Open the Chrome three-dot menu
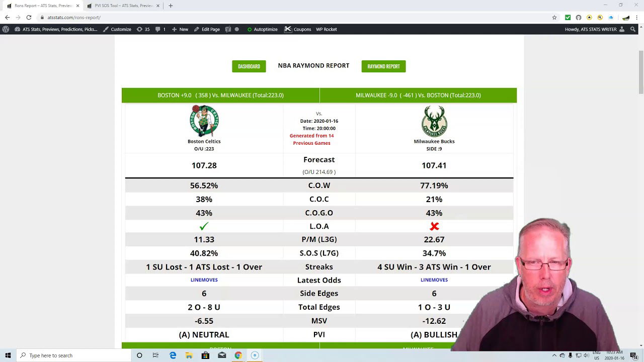This screenshot has height=362, width=644. tap(637, 18)
